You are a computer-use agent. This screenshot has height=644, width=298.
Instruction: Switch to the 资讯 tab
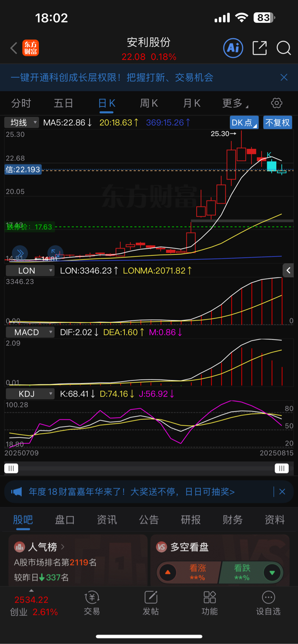pos(107,520)
